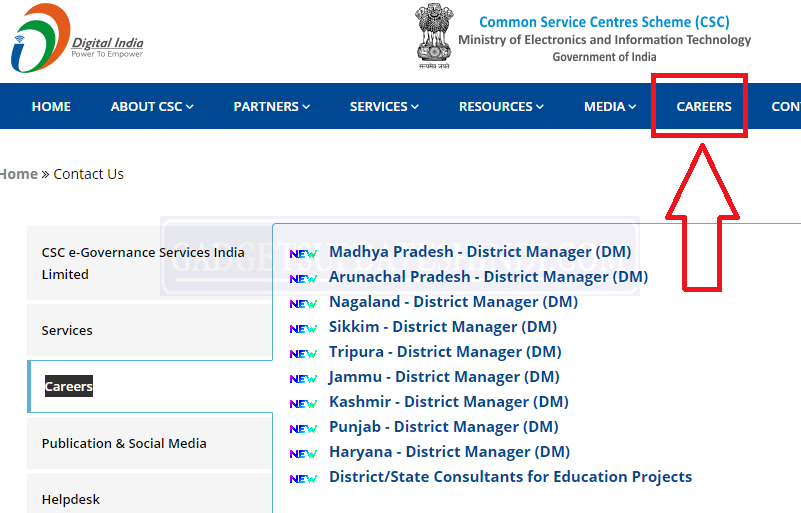Expand the MEDIA dropdown menu
801x513 pixels.
coord(610,106)
